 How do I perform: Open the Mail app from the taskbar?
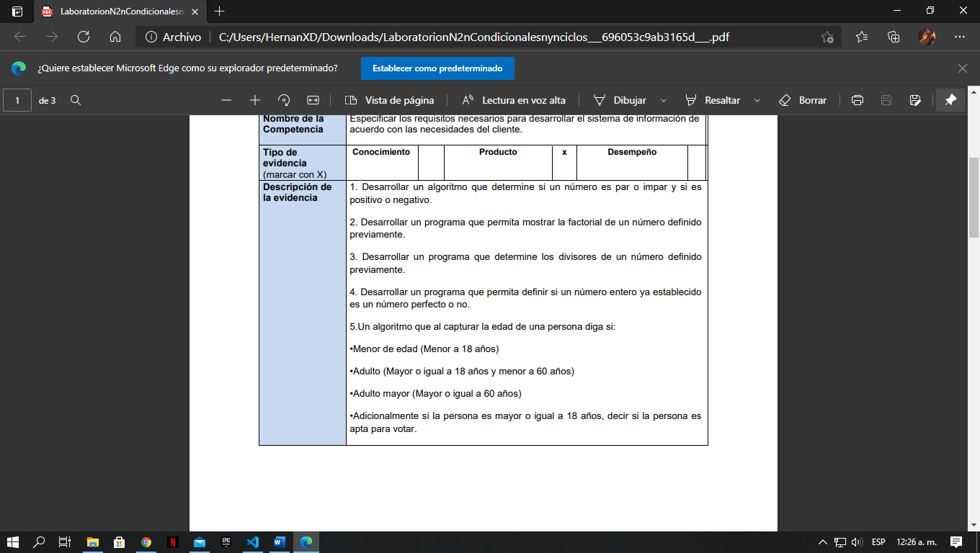(200, 541)
